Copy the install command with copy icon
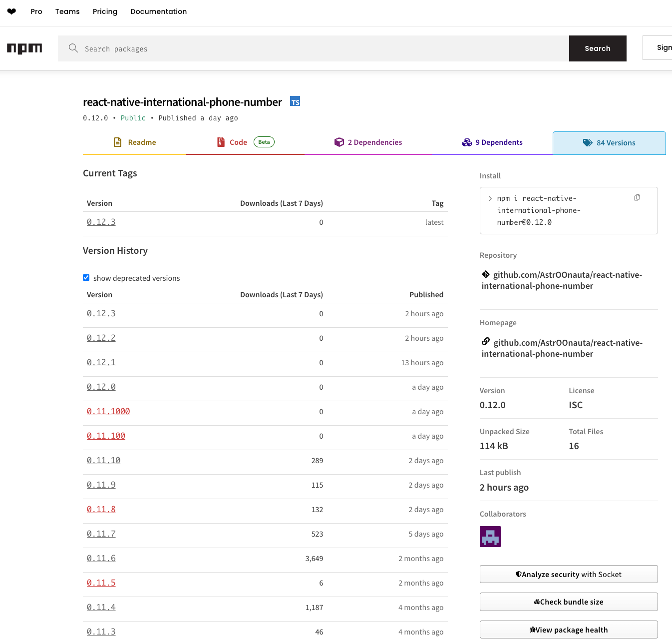This screenshot has width=672, height=644. pyautogui.click(x=637, y=198)
